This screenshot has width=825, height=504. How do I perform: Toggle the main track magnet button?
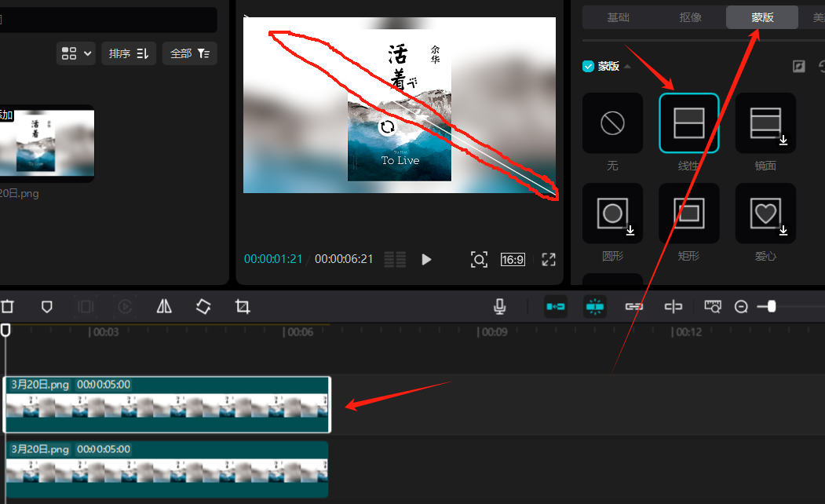point(556,307)
